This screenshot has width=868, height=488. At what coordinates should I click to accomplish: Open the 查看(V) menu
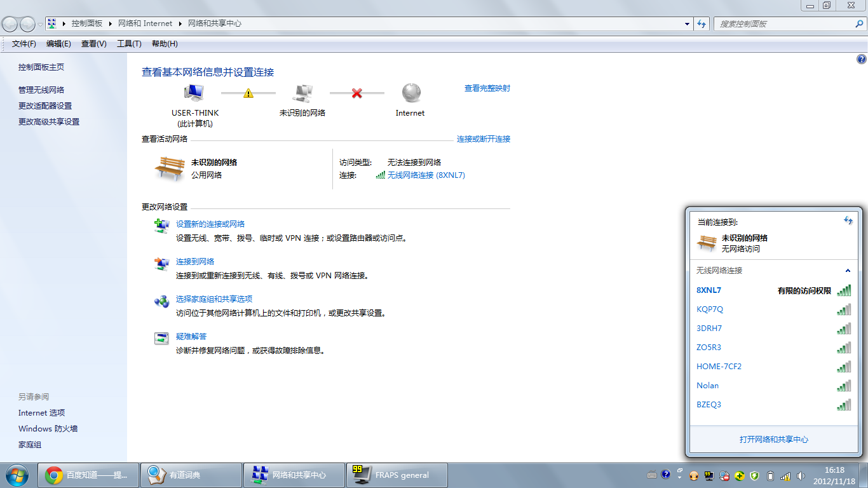[94, 44]
